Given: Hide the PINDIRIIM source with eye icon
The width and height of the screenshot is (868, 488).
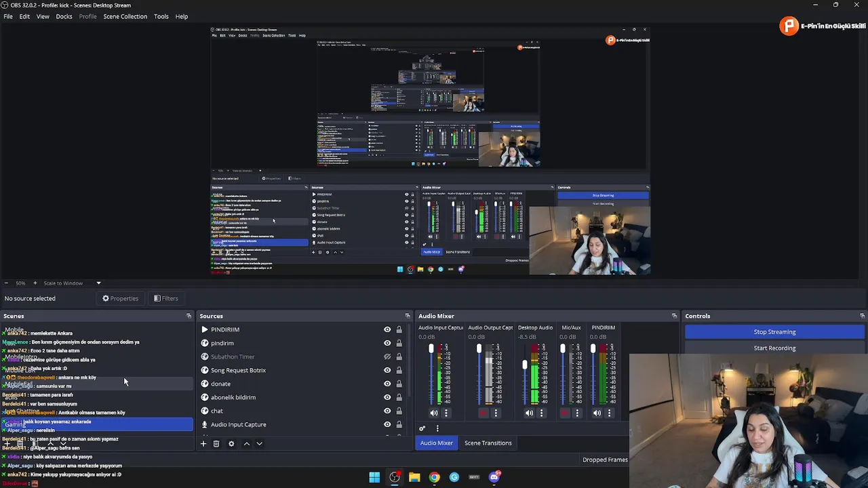Looking at the screenshot, I should pos(387,329).
